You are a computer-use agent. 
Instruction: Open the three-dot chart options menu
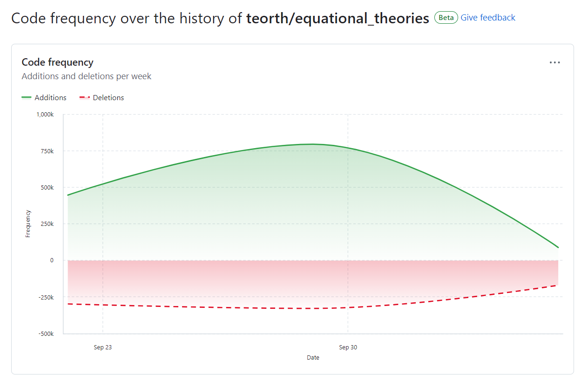(554, 62)
